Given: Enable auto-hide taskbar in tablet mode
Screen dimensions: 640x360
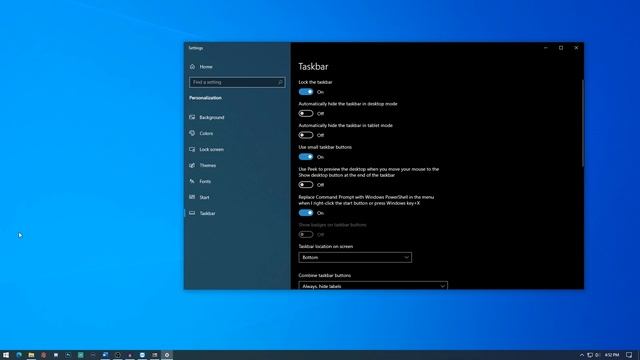Looking at the screenshot, I should (306, 135).
